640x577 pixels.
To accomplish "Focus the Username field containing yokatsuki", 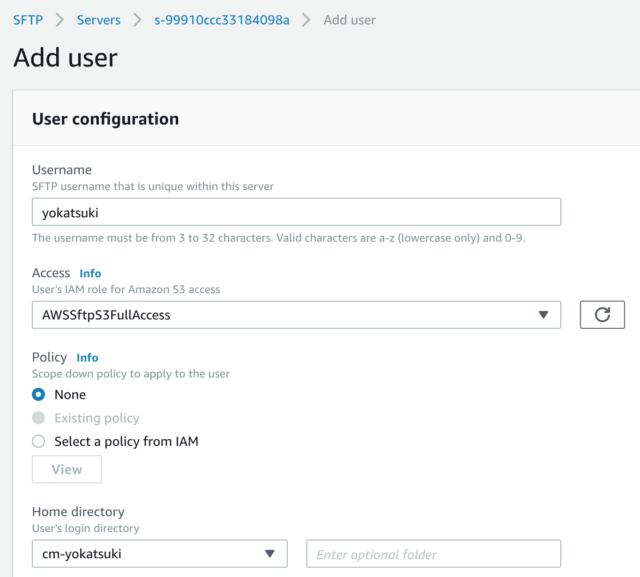I will (x=296, y=212).
